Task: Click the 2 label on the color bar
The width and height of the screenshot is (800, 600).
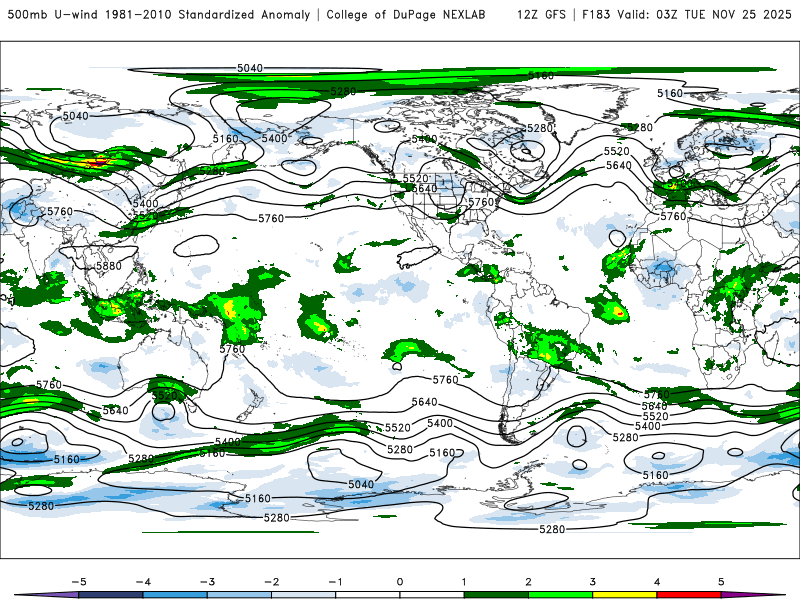Action: pos(528,582)
